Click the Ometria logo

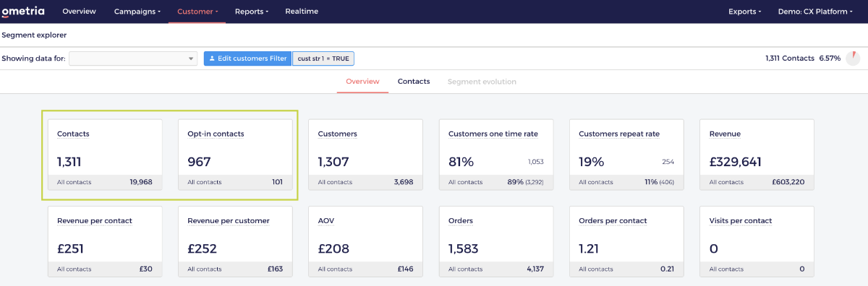click(23, 12)
